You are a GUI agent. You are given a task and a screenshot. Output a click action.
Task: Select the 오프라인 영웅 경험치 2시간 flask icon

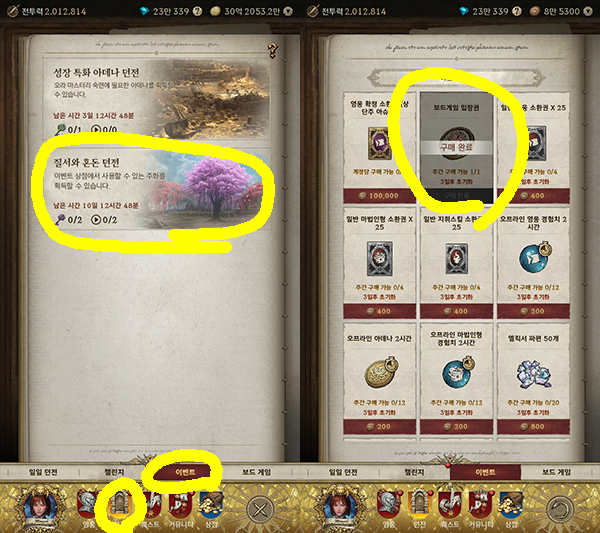tap(535, 258)
